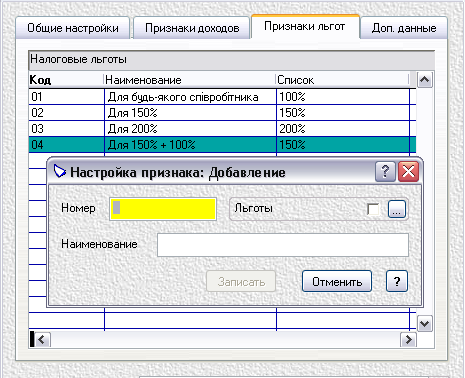This screenshot has width=465, height=378.
Task: Click the 100% list cell
Action: tap(343, 97)
